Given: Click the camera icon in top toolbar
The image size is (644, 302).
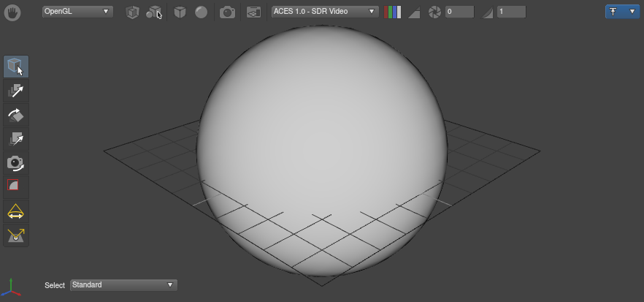Looking at the screenshot, I should point(227,12).
